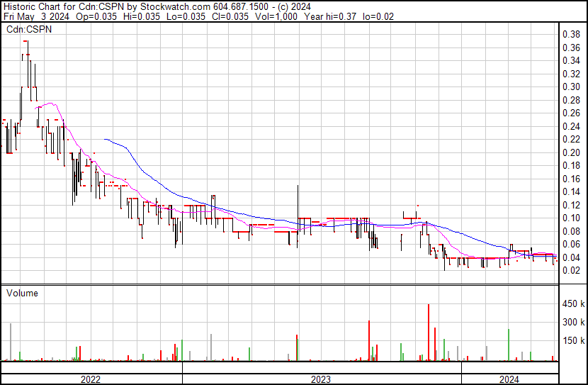Select the 2023 year label on time axis
Screen dimensions: 588x385
tap(321, 379)
